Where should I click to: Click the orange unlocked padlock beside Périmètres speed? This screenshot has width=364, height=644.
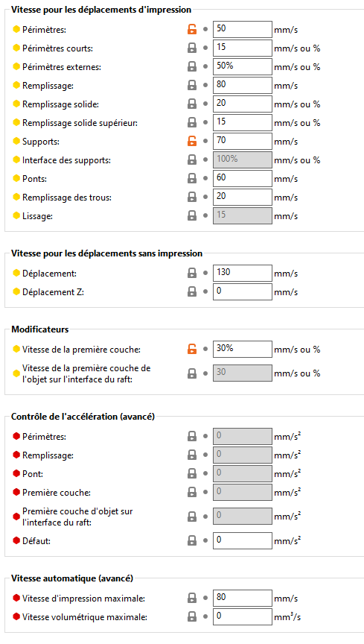pyautogui.click(x=191, y=29)
